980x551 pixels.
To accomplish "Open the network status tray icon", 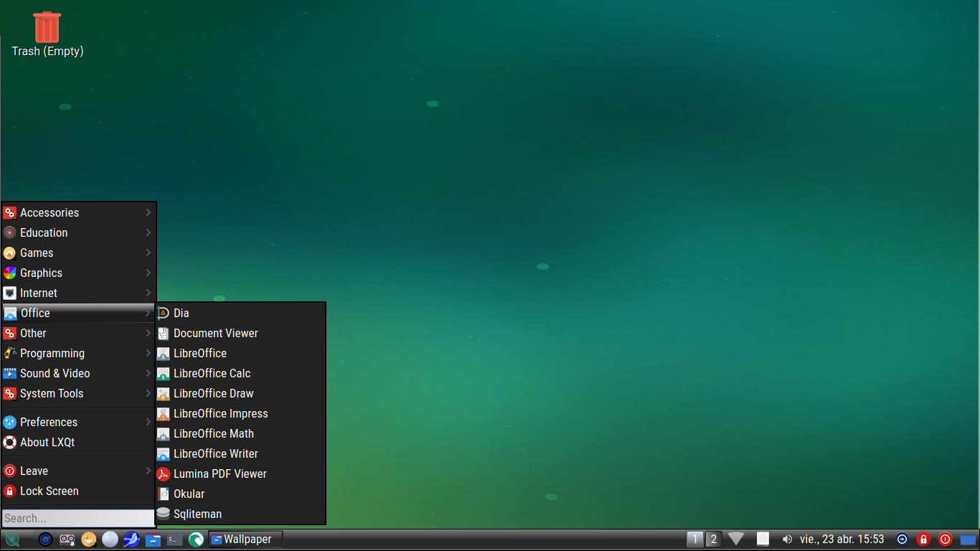I will click(736, 539).
